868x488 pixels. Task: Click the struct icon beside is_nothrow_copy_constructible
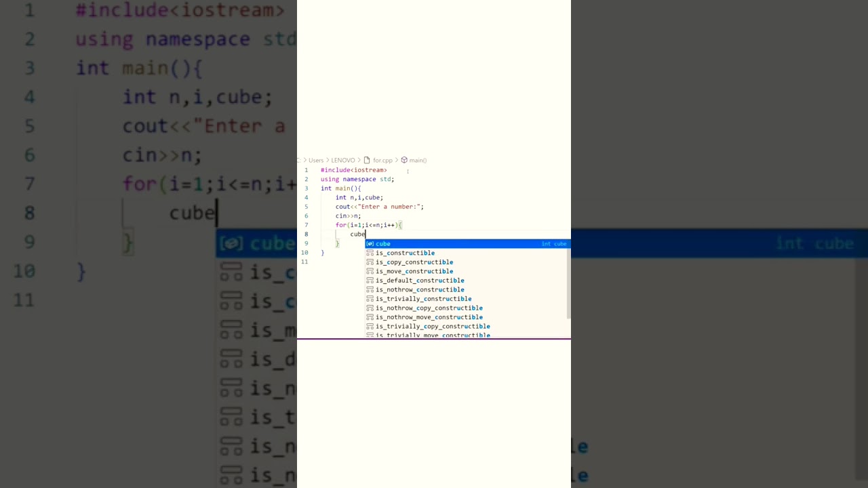point(370,308)
